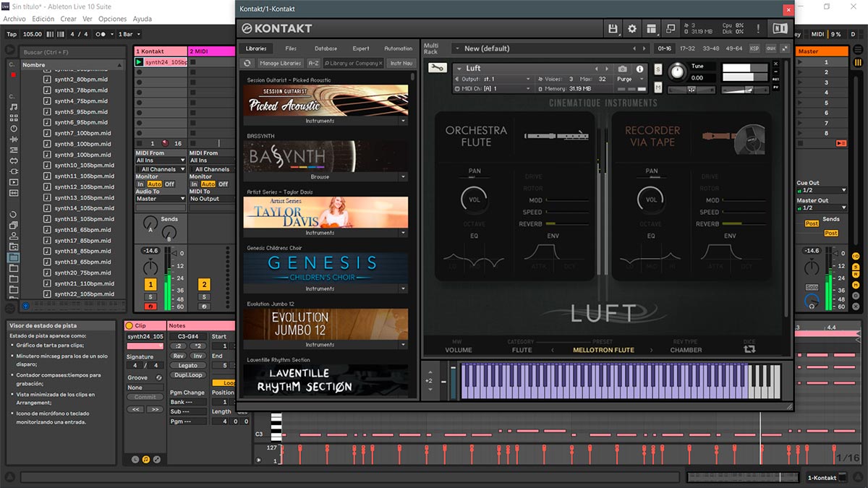Solo track 1 Kontakt
The image size is (868, 488).
(150, 297)
